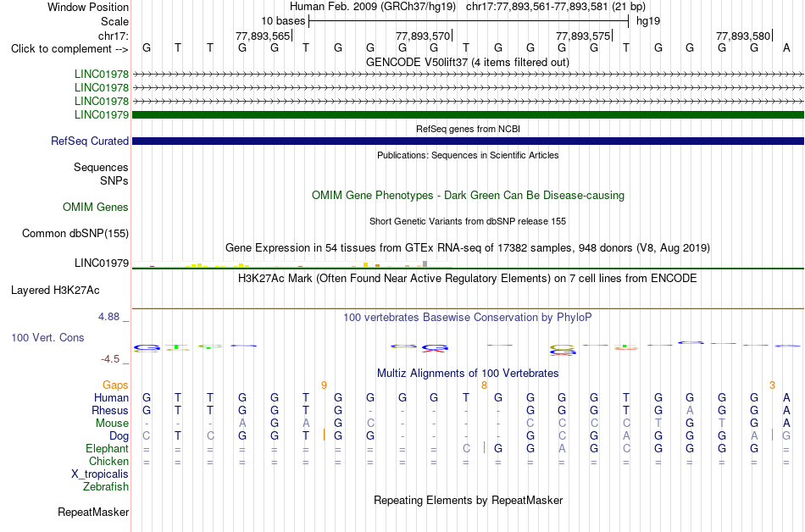Click the Zebrafish species row label
Viewport: 805px width, 532px height.
105,487
